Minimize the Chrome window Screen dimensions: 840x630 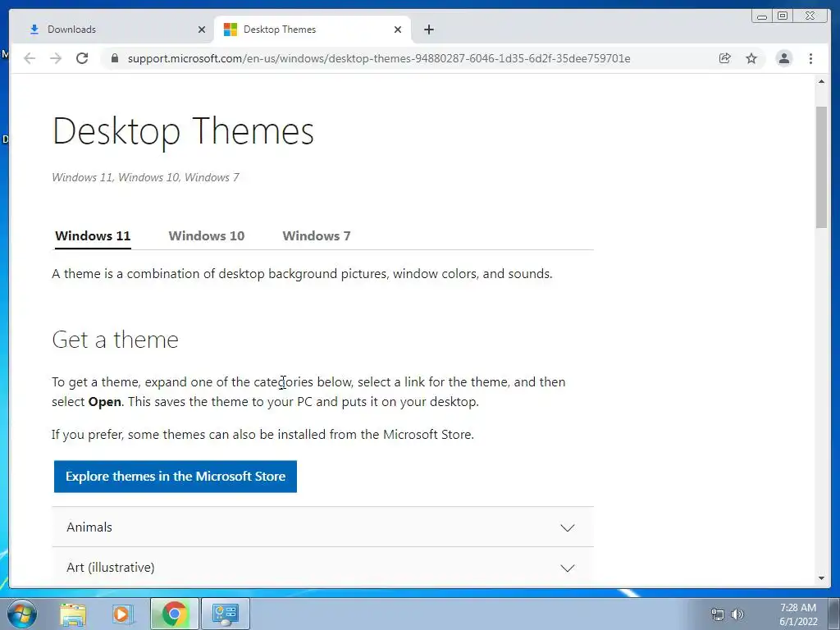(x=762, y=16)
